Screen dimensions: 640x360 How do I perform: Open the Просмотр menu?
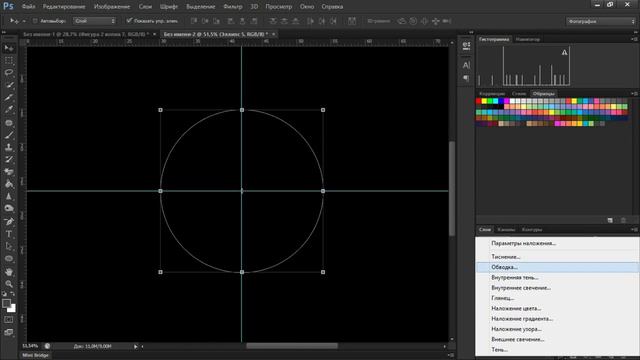tap(278, 7)
